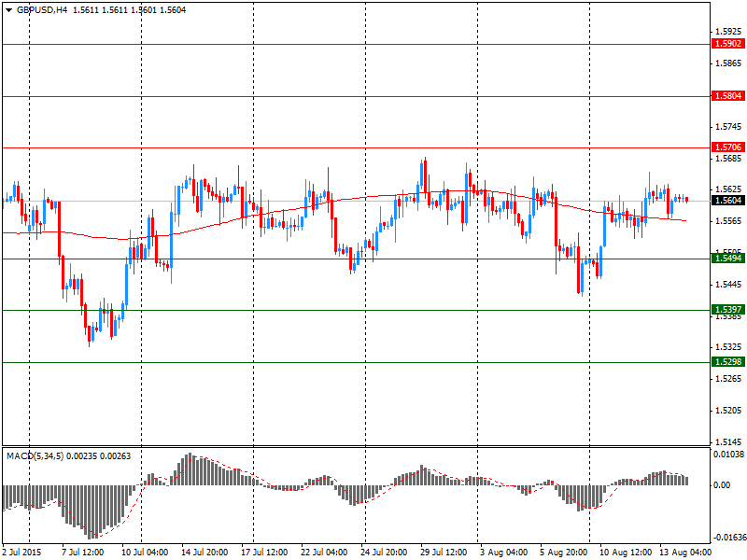Click the 10 Jul 04:00 time axis label
The width and height of the screenshot is (747, 560).
pyautogui.click(x=145, y=553)
